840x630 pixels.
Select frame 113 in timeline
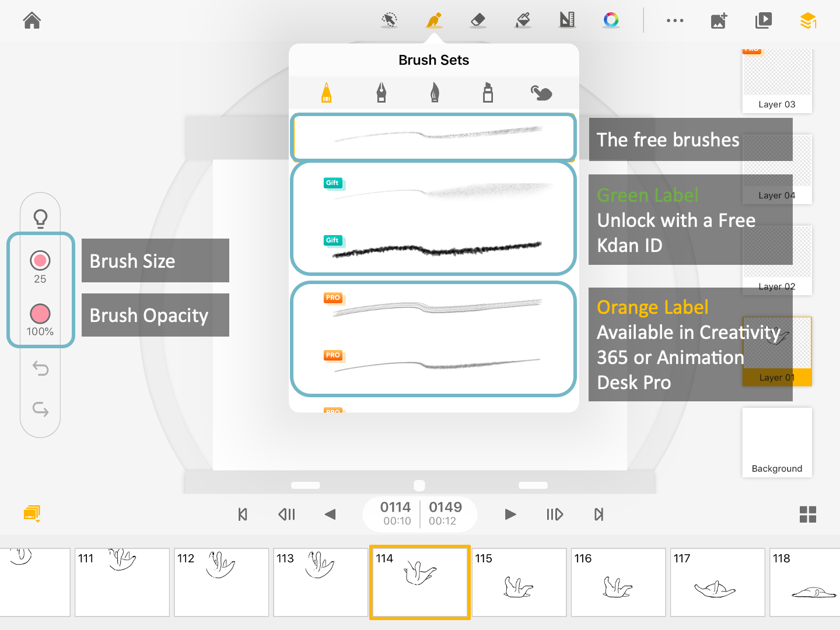[320, 582]
